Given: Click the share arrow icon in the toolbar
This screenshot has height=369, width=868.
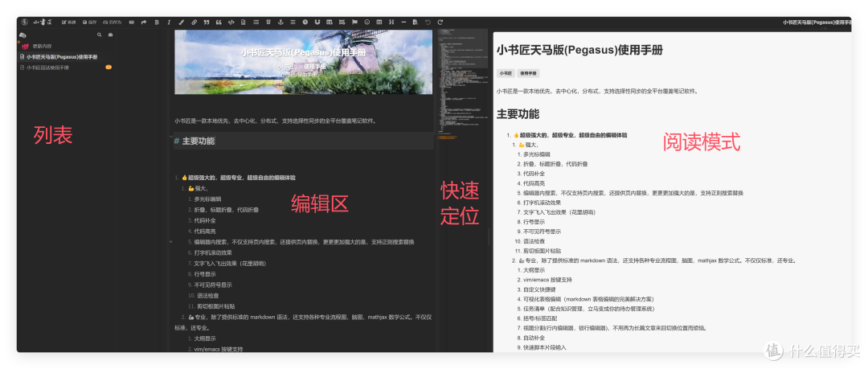Looking at the screenshot, I should click(144, 23).
